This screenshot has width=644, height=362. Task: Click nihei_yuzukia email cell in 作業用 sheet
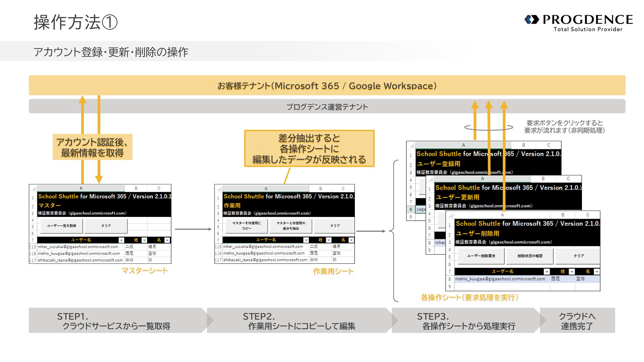[x=266, y=247]
